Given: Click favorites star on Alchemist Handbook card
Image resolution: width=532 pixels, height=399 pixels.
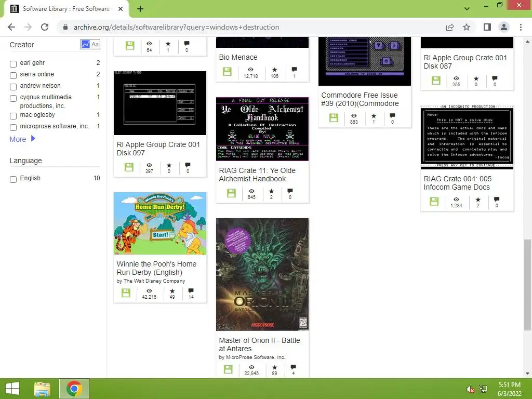Looking at the screenshot, I should pyautogui.click(x=271, y=191).
